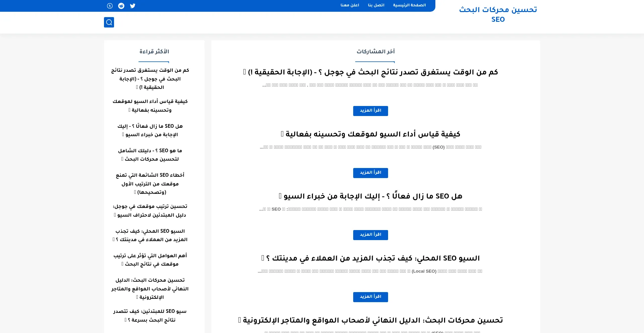Open main article تحسين محركات البحث: الدليل النهائي
This screenshot has height=333, width=644.
[370, 320]
